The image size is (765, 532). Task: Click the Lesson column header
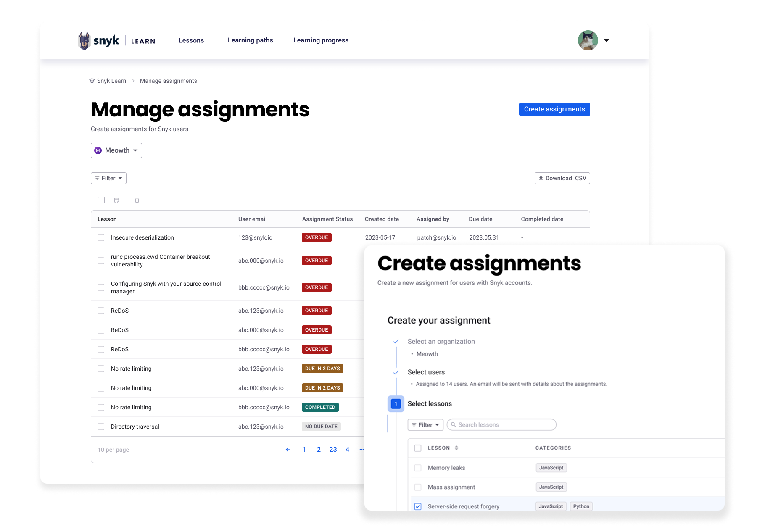tap(107, 219)
